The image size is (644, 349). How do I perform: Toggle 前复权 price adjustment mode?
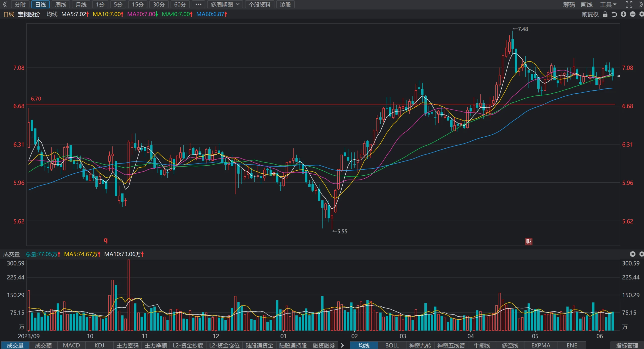pyautogui.click(x=590, y=14)
